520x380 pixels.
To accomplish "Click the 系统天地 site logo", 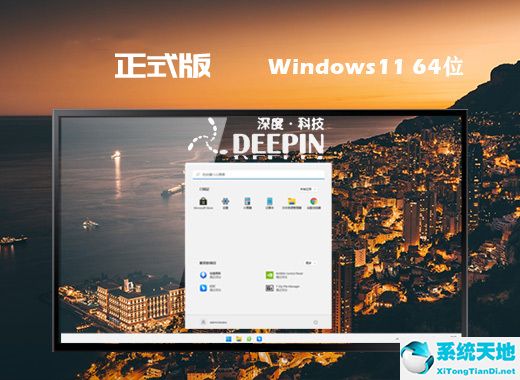I will tap(460, 358).
